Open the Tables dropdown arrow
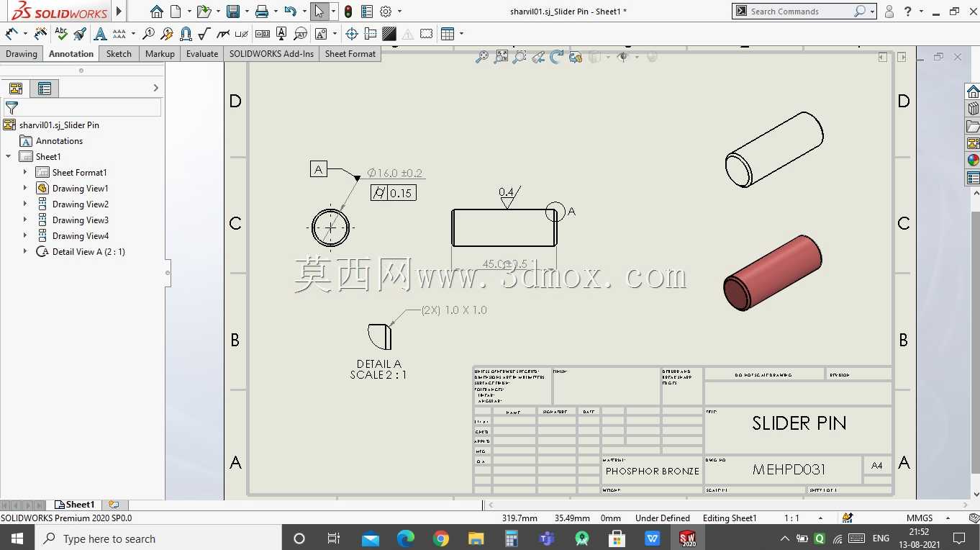Image resolution: width=980 pixels, height=550 pixels. click(461, 34)
